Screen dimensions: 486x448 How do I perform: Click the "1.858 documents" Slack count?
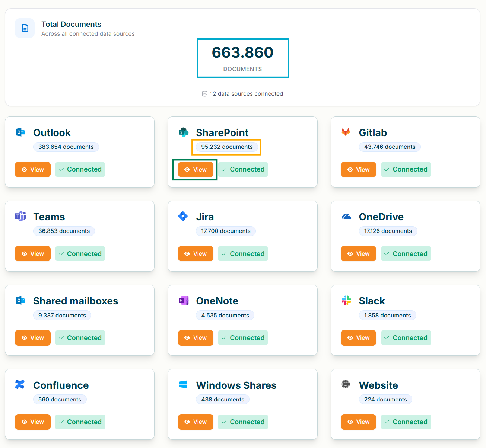(x=388, y=316)
